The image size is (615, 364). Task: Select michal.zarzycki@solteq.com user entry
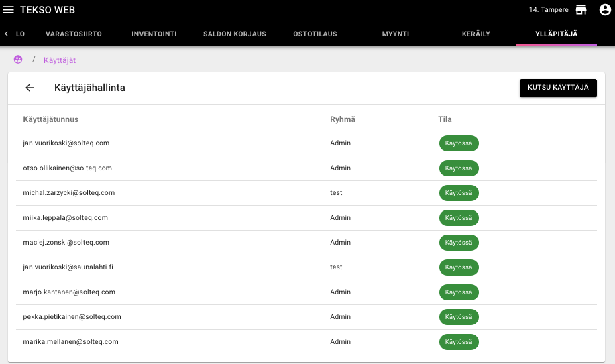point(69,193)
